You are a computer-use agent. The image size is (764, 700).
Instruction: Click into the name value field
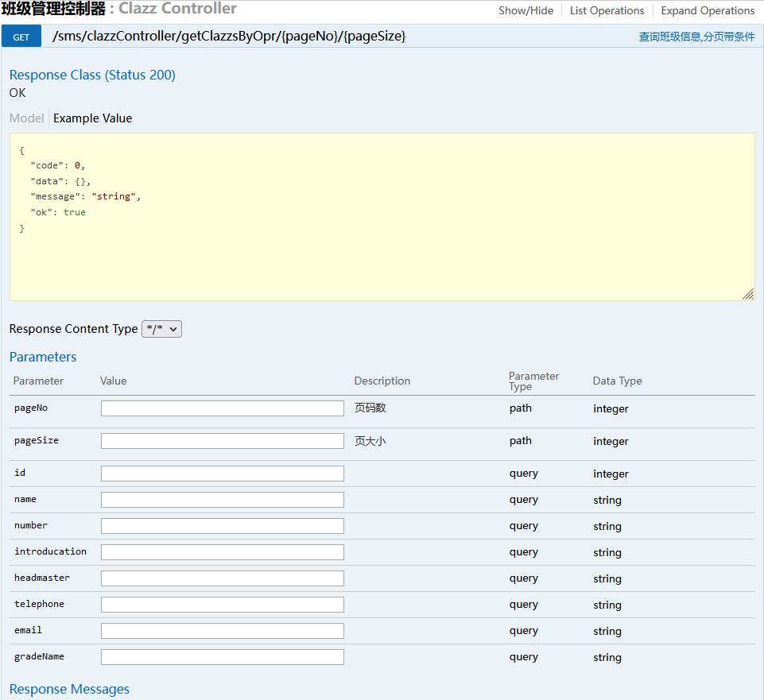(222, 500)
